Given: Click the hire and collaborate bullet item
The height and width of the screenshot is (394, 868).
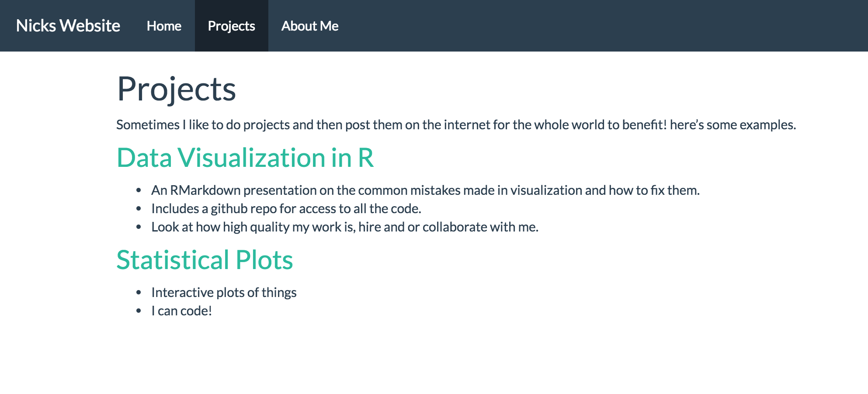Looking at the screenshot, I should pos(344,227).
